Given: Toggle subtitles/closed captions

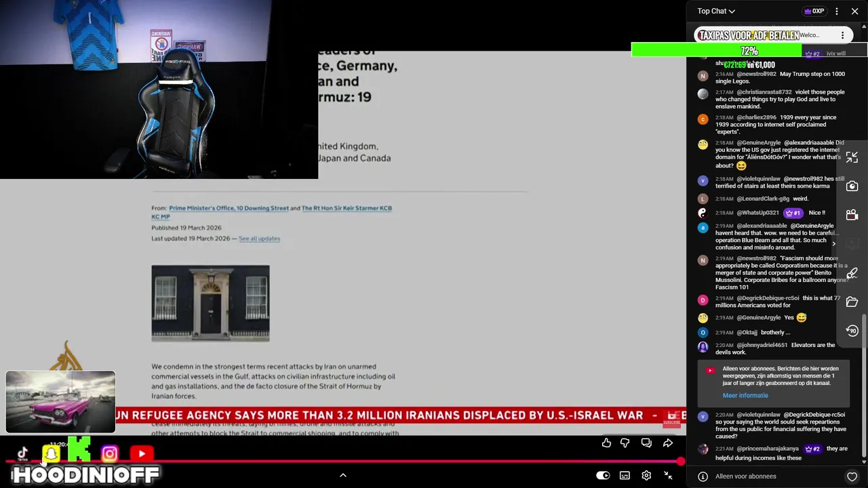Looking at the screenshot, I should click(x=625, y=475).
